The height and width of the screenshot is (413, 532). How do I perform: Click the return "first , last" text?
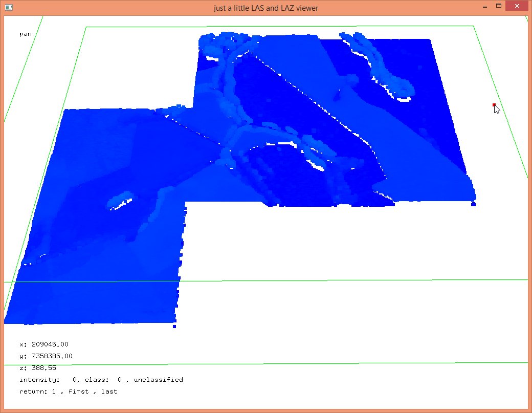coord(96,391)
